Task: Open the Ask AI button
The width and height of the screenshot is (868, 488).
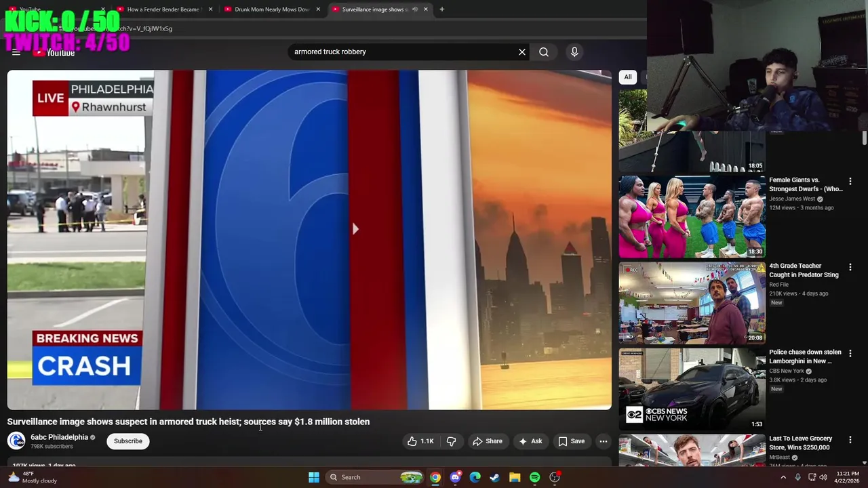Action: pos(530,441)
